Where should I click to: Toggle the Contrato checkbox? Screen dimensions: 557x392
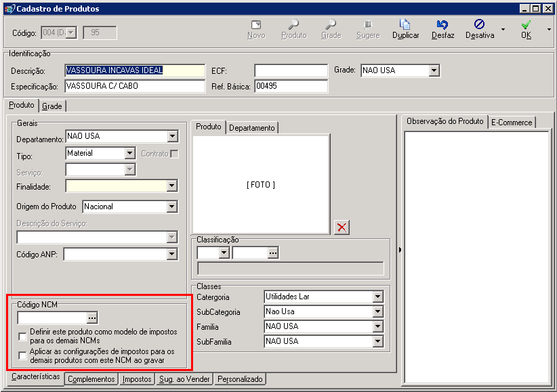tap(174, 154)
